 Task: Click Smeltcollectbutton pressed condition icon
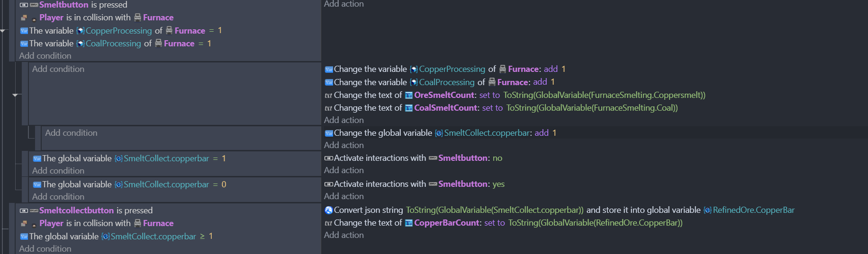click(24, 210)
